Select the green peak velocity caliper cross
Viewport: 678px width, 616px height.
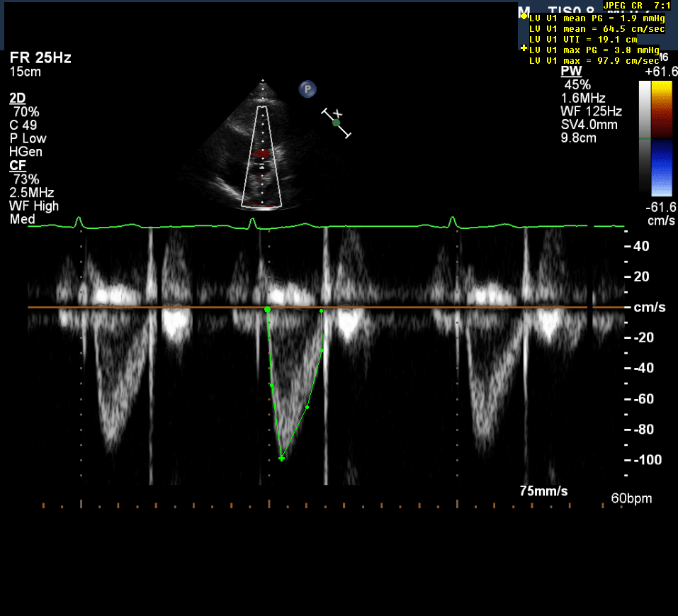(282, 459)
